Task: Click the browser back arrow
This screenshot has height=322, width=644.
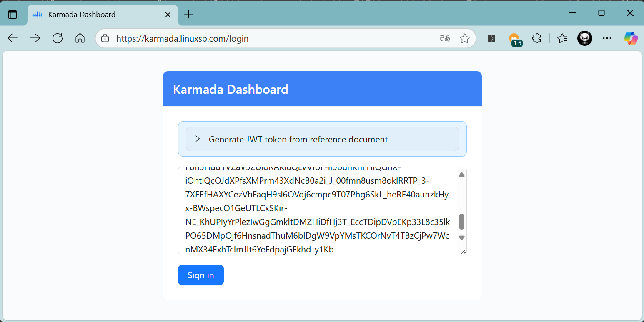Action: point(13,39)
